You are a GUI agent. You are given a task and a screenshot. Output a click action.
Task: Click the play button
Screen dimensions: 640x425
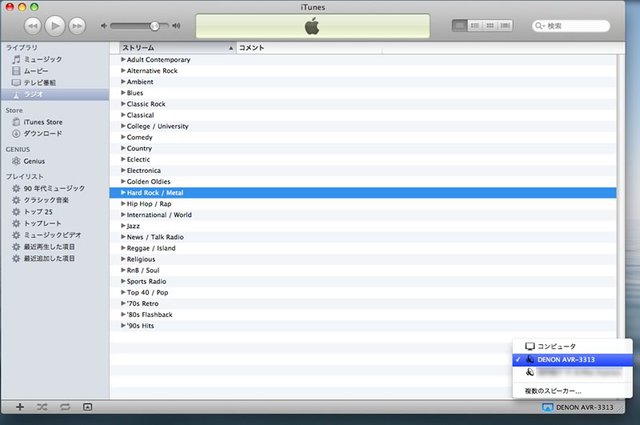click(55, 26)
